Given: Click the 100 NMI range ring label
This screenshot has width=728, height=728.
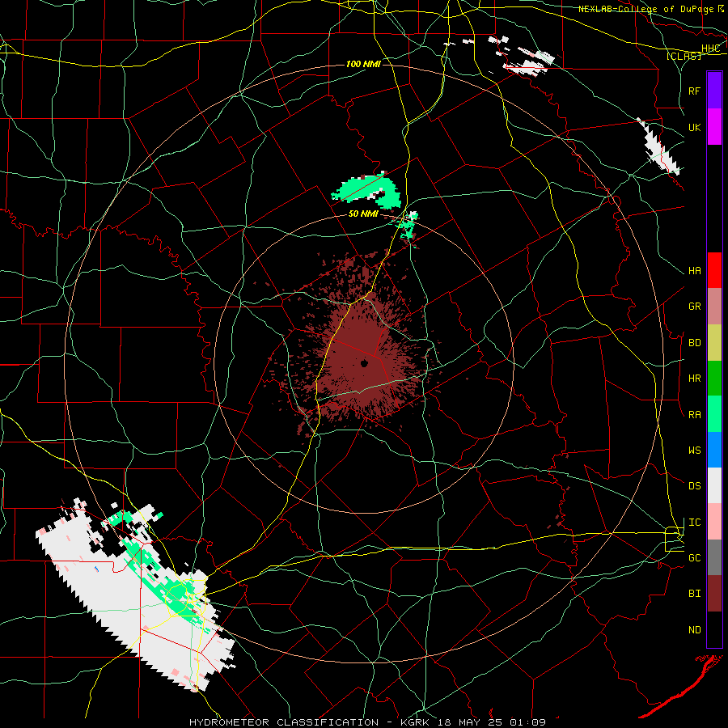Looking at the screenshot, I should [x=363, y=64].
